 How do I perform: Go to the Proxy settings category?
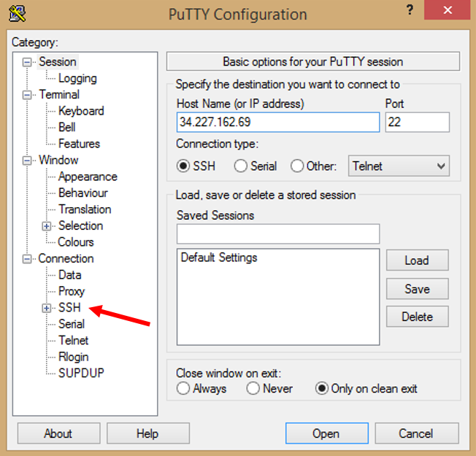click(x=72, y=291)
